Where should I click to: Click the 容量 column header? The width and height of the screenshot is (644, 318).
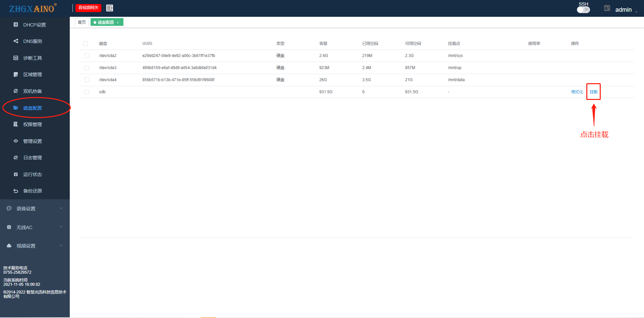coord(323,44)
